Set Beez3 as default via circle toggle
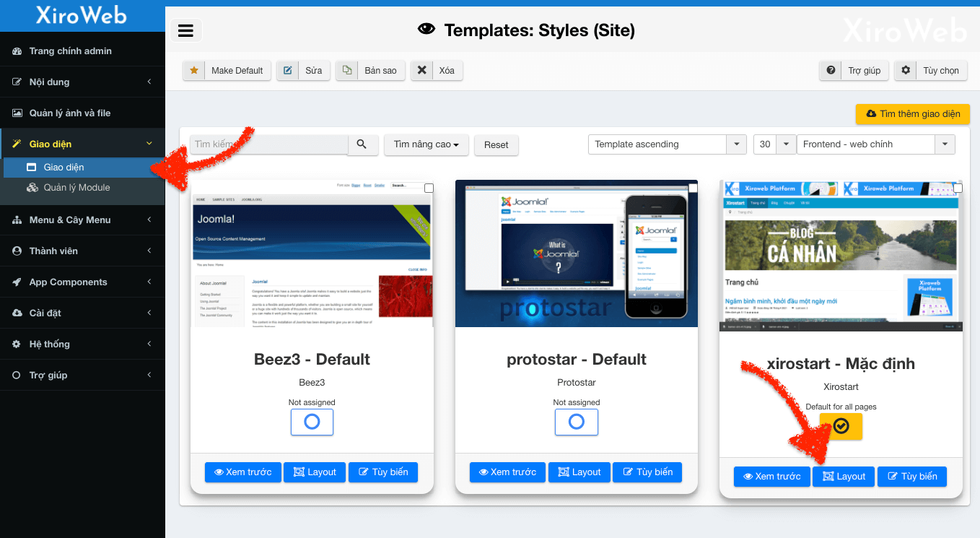 coord(312,422)
